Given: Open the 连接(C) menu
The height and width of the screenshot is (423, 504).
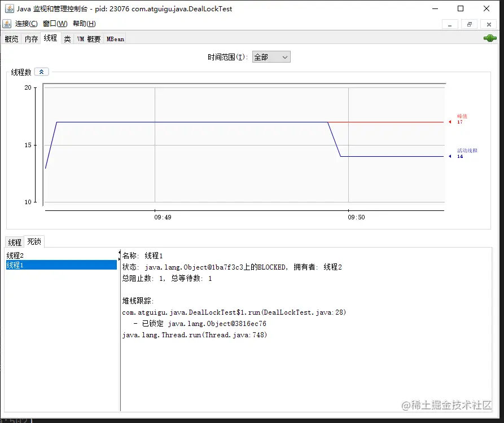Looking at the screenshot, I should point(26,24).
